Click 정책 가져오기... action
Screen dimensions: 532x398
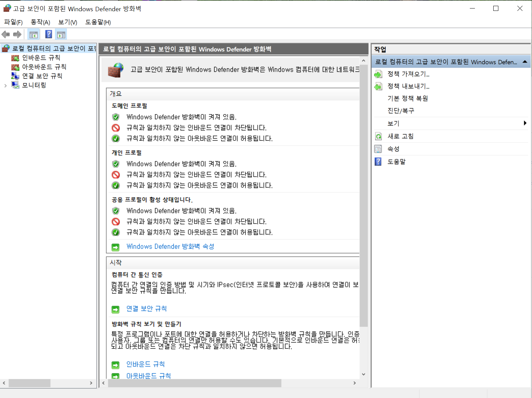pyautogui.click(x=408, y=74)
